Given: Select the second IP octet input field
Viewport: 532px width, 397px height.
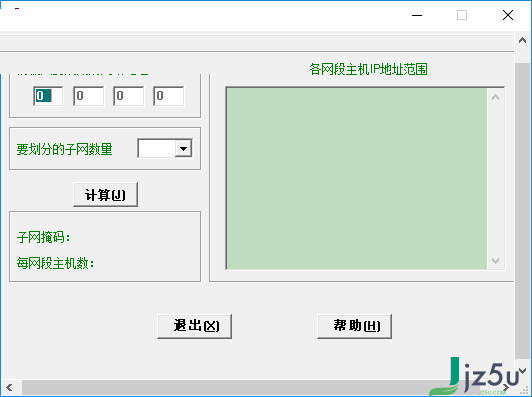Looking at the screenshot, I should [89, 96].
